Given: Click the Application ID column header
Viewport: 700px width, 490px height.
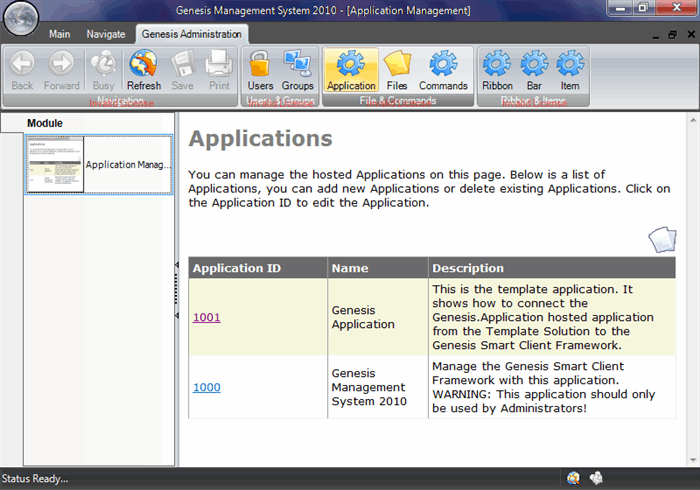Looking at the screenshot, I should [x=258, y=268].
